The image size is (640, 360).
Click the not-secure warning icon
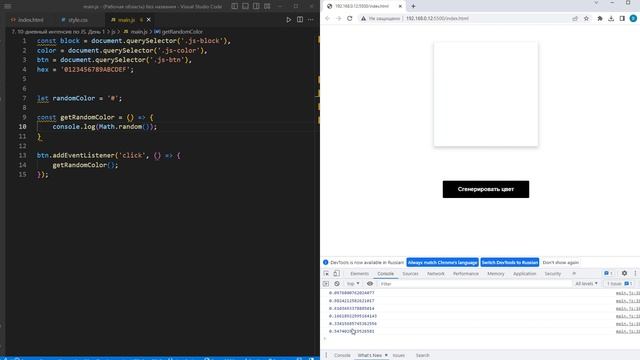(x=363, y=18)
